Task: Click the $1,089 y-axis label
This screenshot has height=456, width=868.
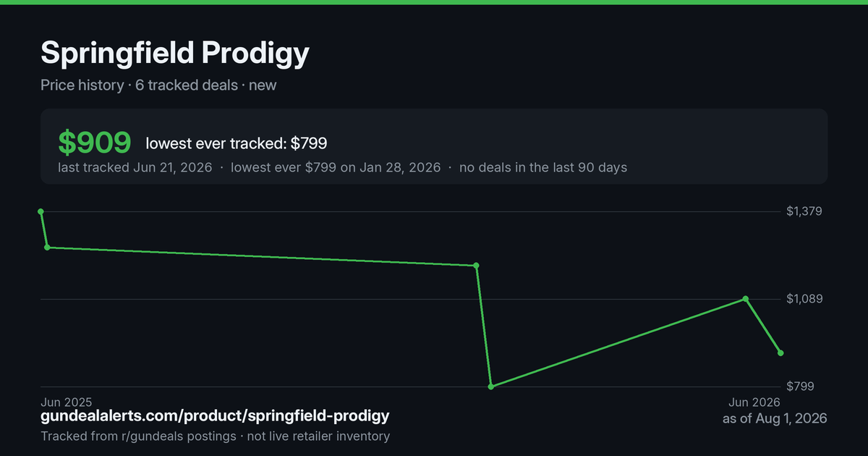Action: [804, 299]
